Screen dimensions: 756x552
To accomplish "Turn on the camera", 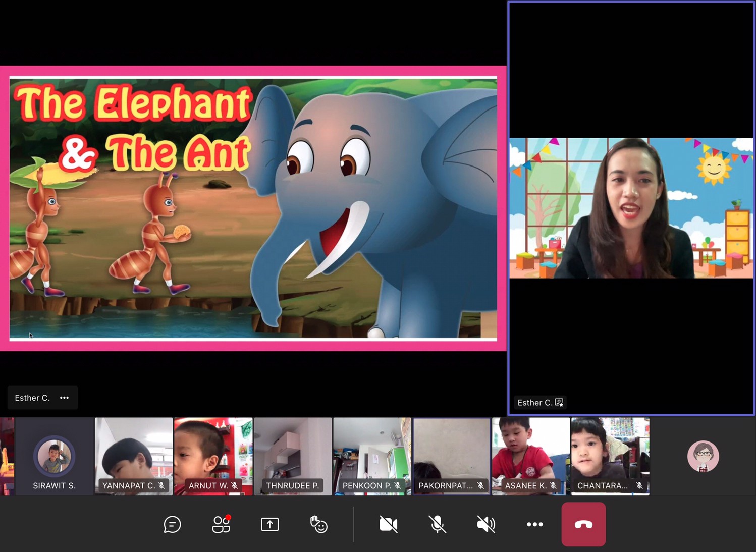I will tap(388, 525).
